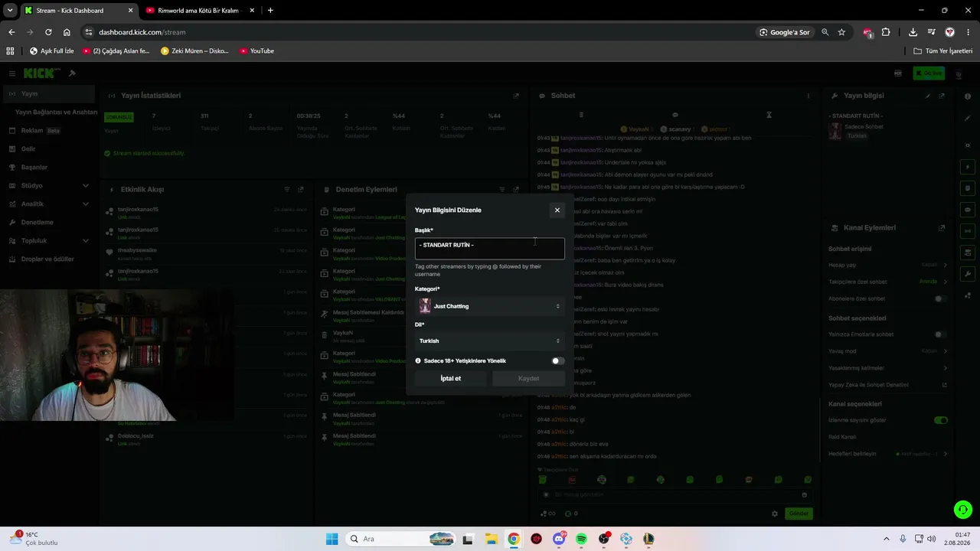
Task: Open the Windows Start menu
Action: (x=332, y=539)
